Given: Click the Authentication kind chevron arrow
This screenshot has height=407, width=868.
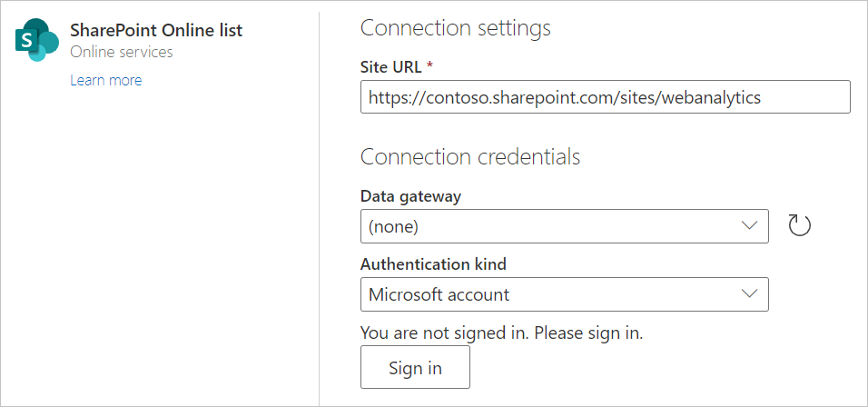Looking at the screenshot, I should [x=749, y=293].
